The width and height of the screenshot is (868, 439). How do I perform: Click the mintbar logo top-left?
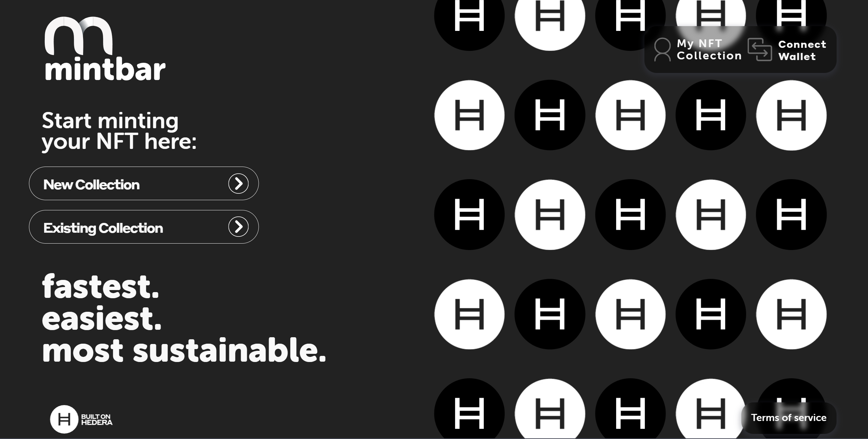(103, 47)
